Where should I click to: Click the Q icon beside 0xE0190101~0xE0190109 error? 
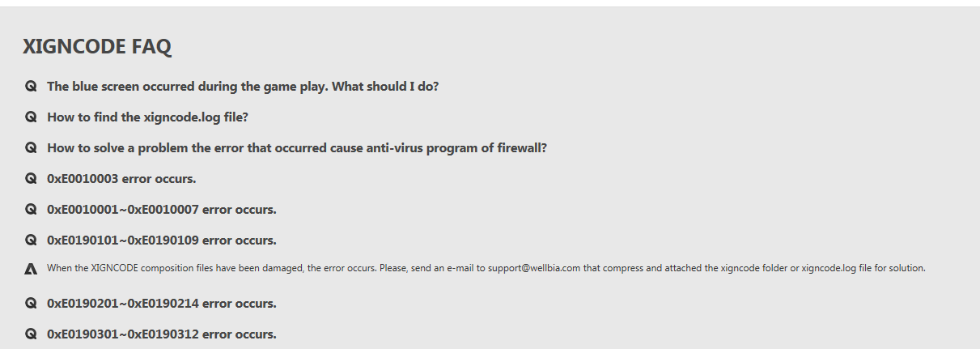[31, 240]
